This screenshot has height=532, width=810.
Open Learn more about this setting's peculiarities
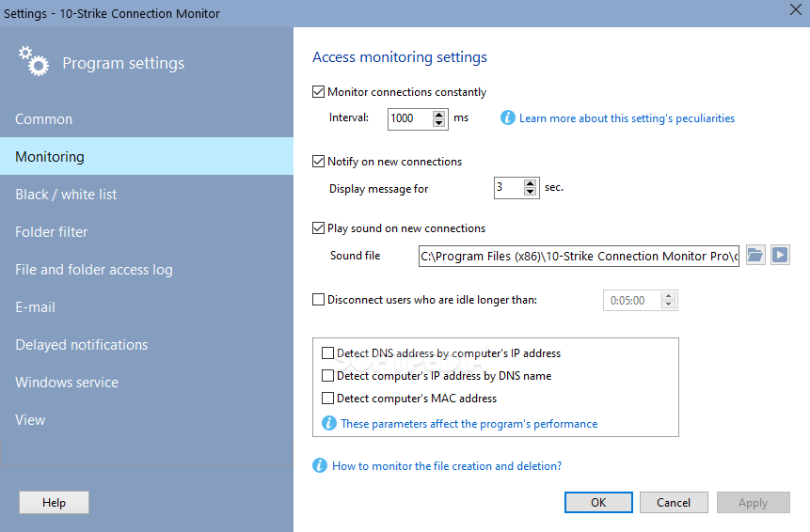(627, 118)
